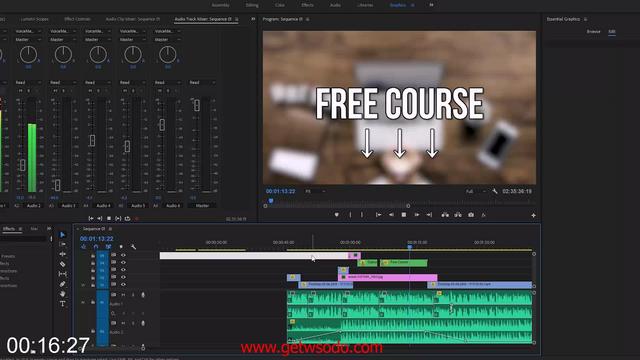Show hidden tabs in Effects panel group
The image size is (640, 360).
[49, 229]
